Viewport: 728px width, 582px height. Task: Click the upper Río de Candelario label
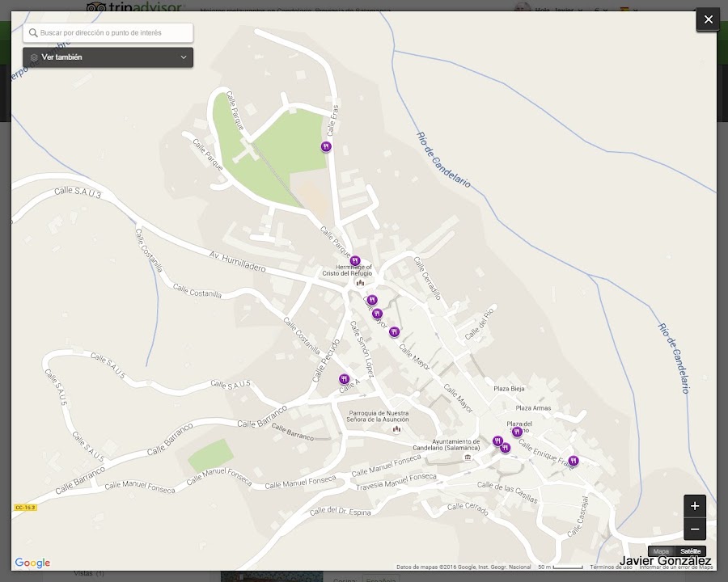point(443,160)
